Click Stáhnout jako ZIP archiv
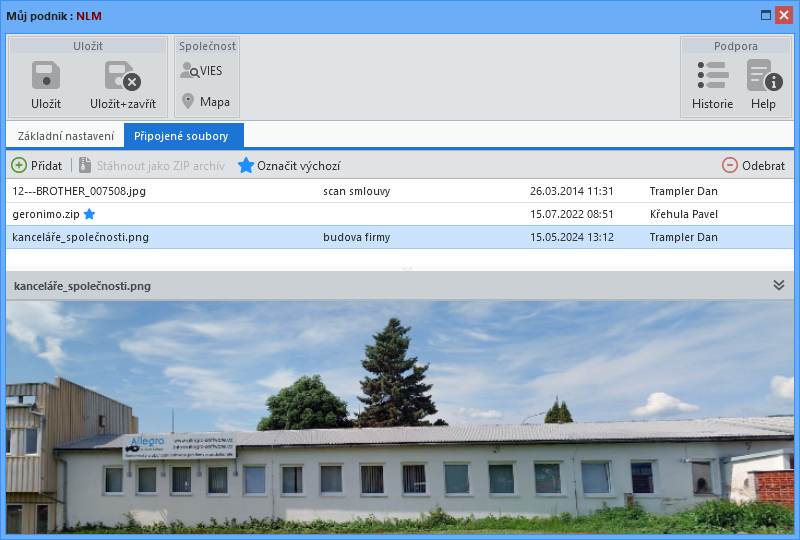This screenshot has height=540, width=800. 152,165
